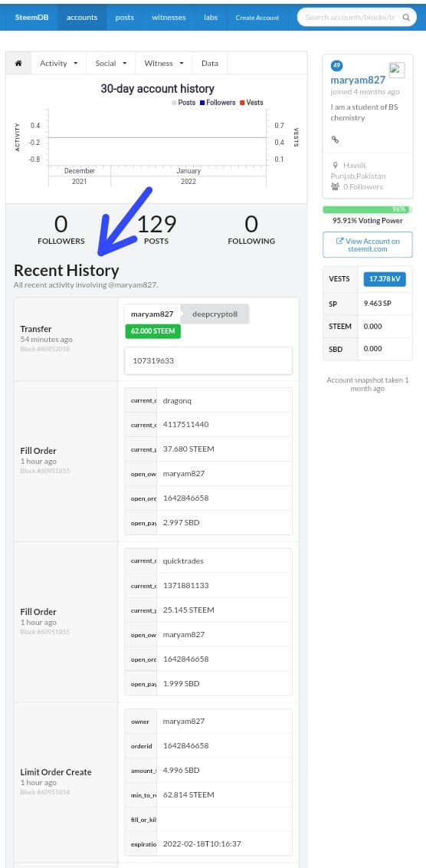Toggle the Followers legend entry
Screen dimensions: 426x868
218,103
